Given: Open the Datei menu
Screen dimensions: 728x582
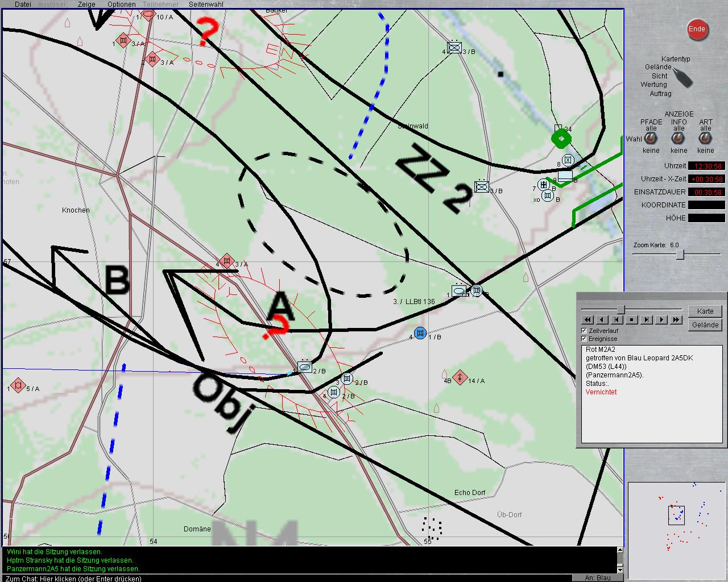Looking at the screenshot, I should [x=23, y=4].
